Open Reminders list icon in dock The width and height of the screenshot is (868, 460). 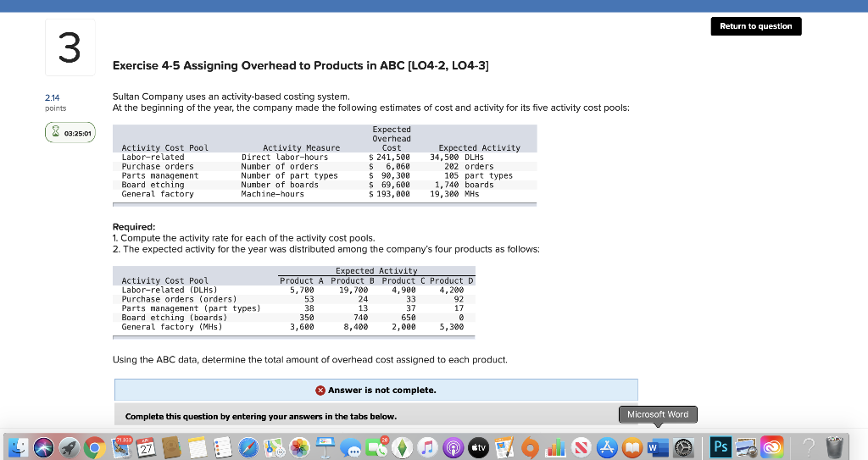pyautogui.click(x=223, y=447)
